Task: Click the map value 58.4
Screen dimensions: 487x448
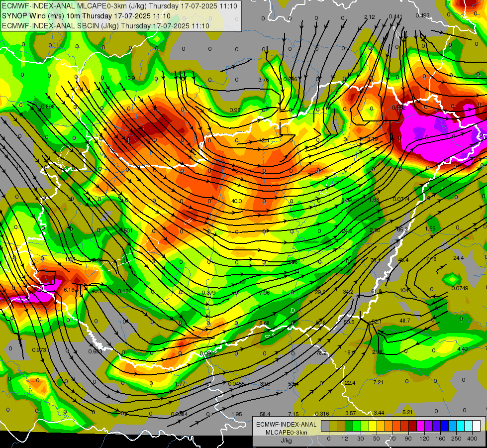Action: pos(265,414)
